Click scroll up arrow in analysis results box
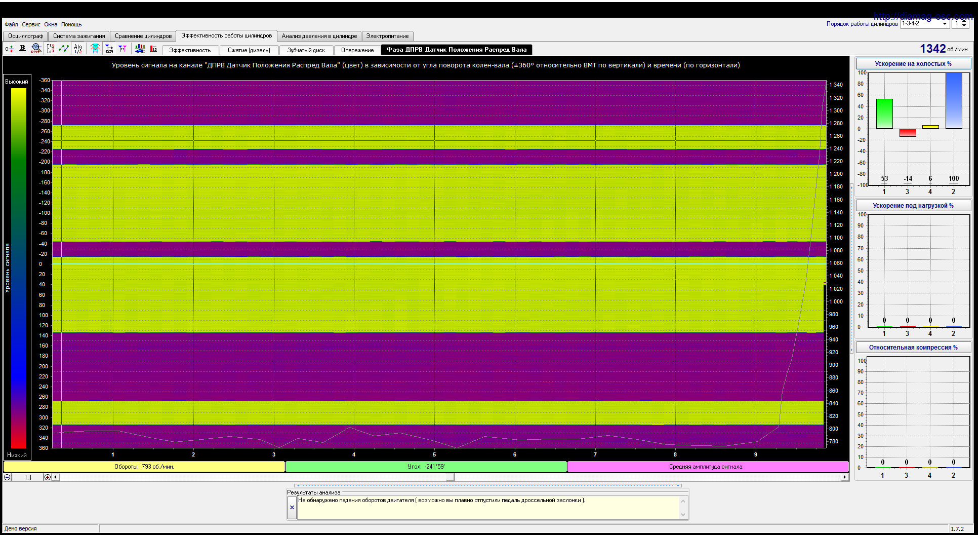Viewport: 980px width, 535px height. [683, 501]
